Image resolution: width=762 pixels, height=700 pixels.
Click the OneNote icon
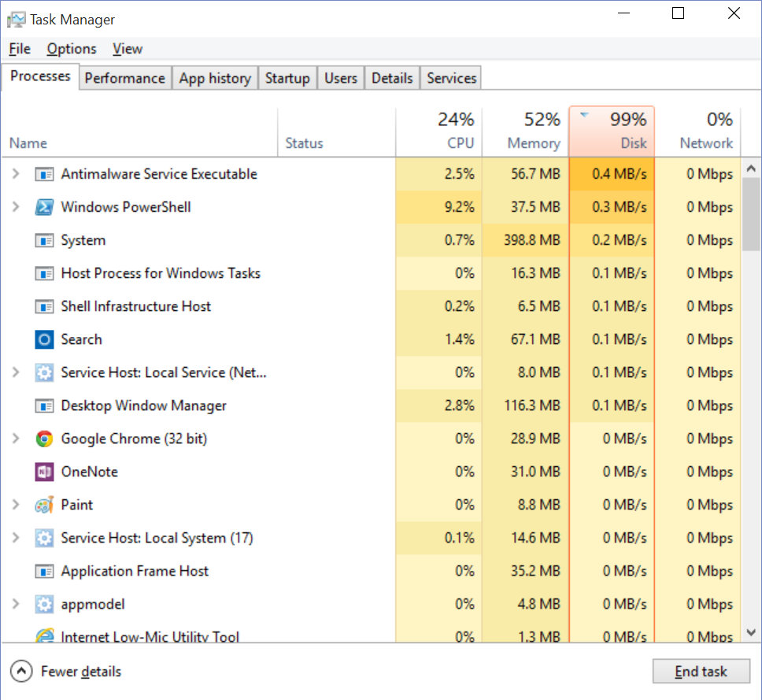coord(44,472)
